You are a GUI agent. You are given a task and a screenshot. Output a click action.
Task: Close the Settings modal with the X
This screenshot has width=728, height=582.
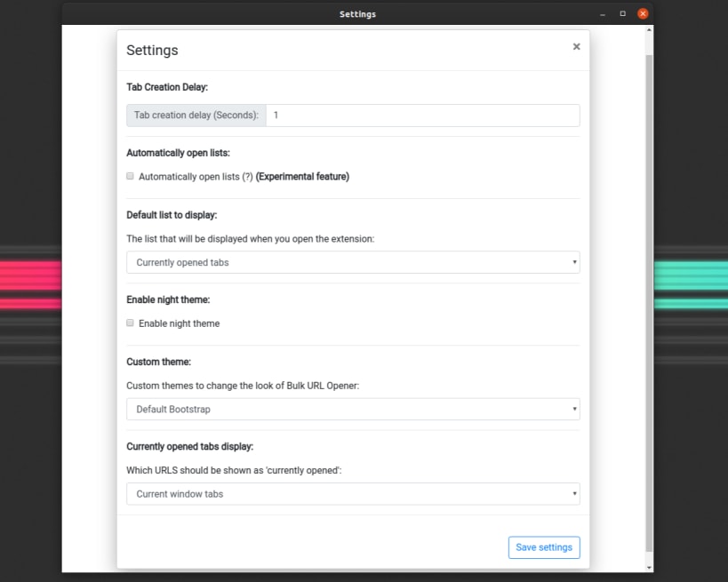pos(576,46)
